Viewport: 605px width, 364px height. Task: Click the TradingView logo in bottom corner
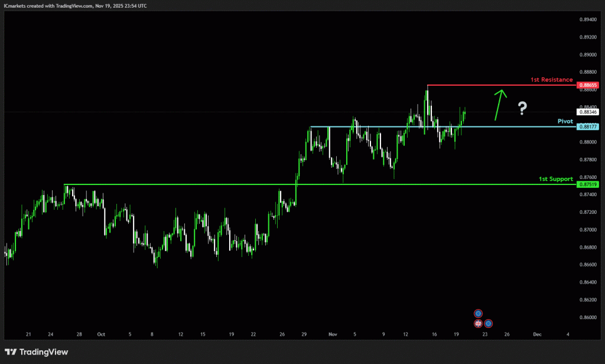tap(37, 352)
